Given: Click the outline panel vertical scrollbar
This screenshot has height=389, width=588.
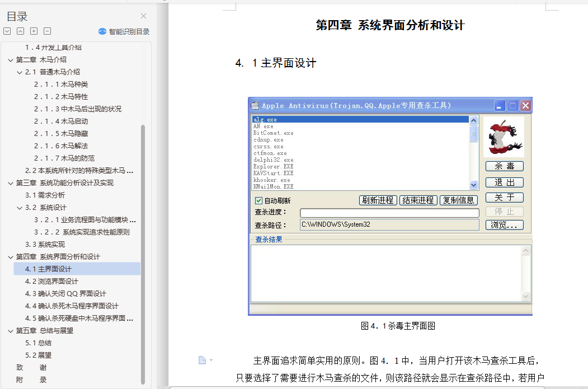Looking at the screenshot, I should (x=143, y=254).
